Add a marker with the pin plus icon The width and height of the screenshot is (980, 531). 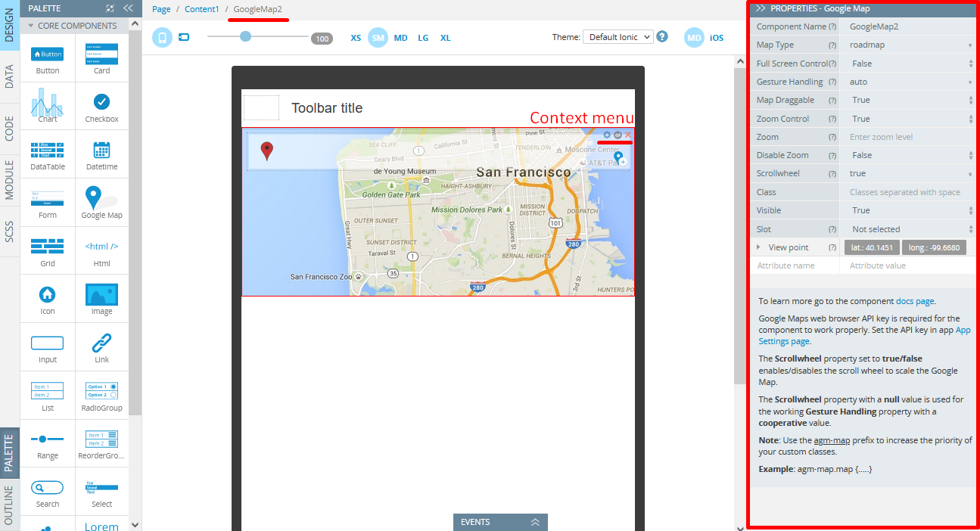click(620, 158)
